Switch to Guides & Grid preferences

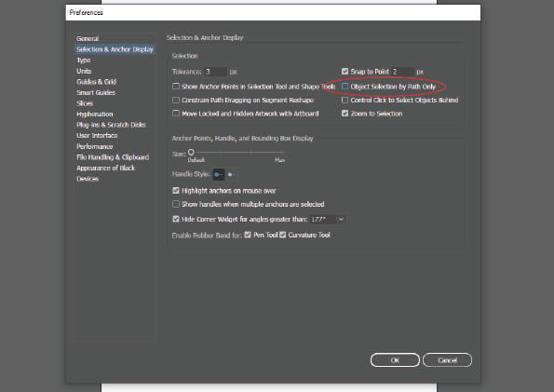[96, 82]
